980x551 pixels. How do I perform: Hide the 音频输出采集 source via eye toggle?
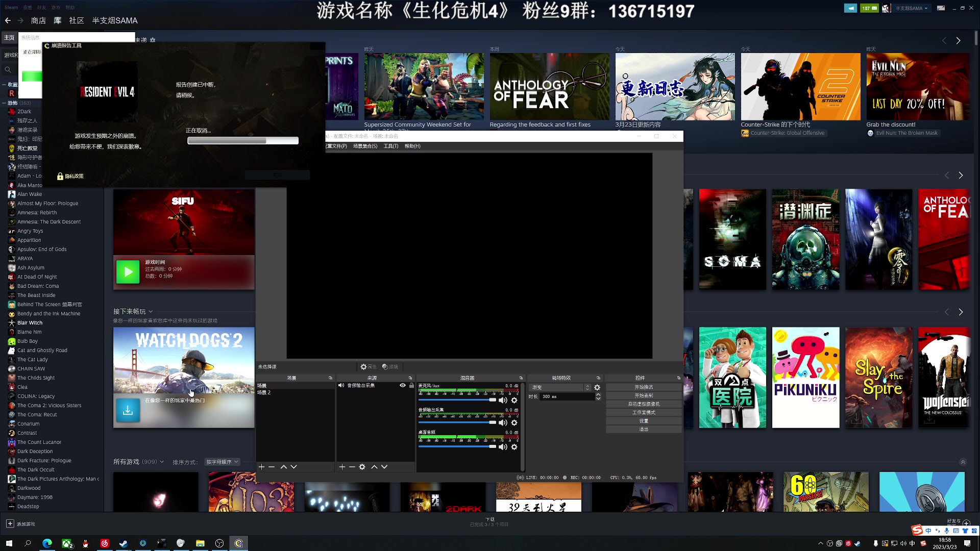click(x=403, y=385)
